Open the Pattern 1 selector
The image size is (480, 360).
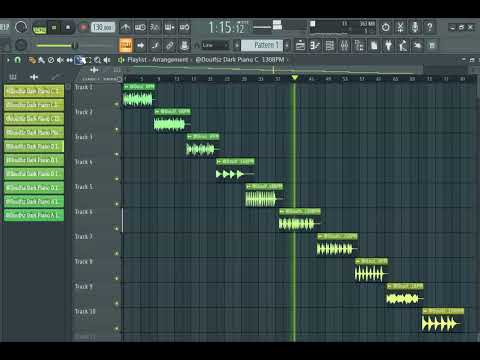[x=262, y=45]
